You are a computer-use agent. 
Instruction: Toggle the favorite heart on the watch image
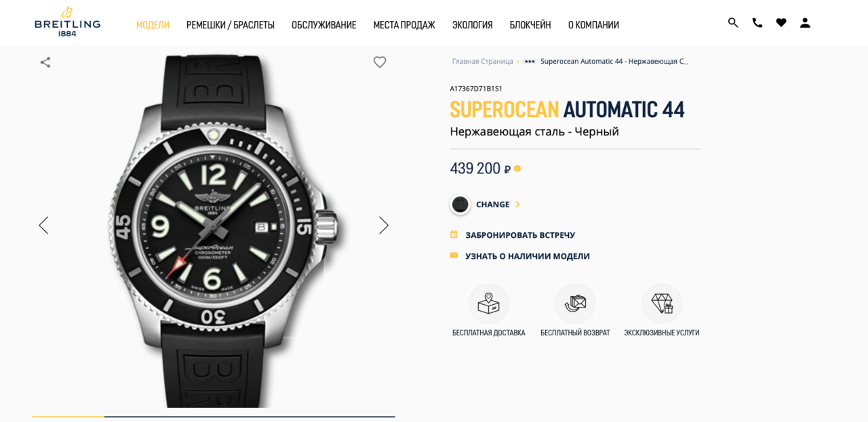click(380, 62)
